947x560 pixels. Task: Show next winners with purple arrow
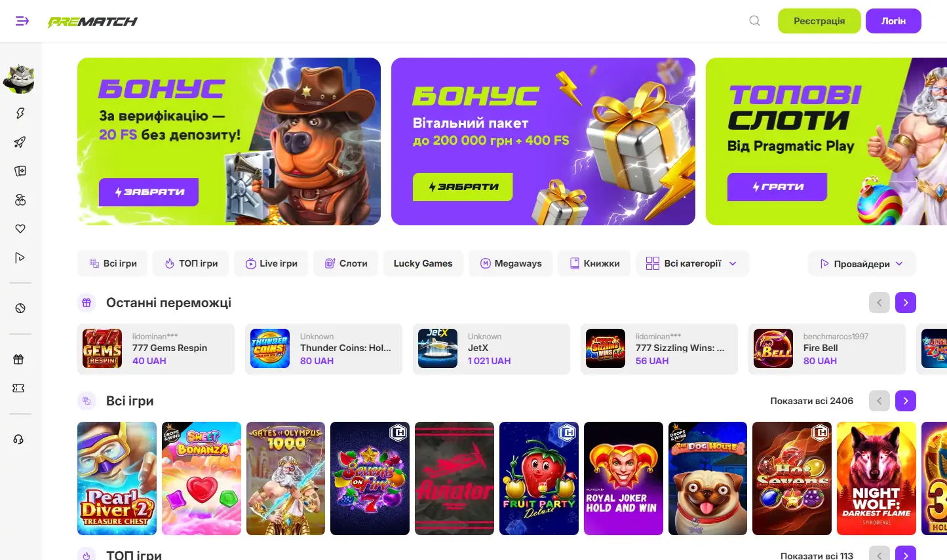906,303
